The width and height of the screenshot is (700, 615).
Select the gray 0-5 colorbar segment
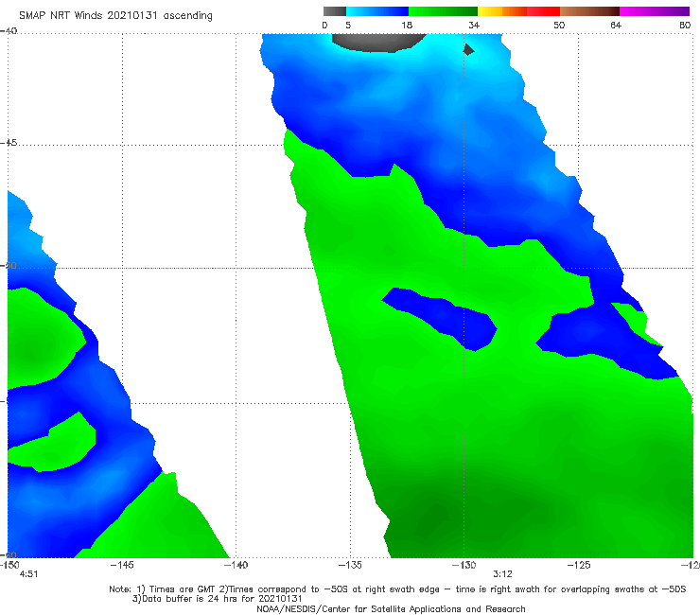(x=334, y=11)
